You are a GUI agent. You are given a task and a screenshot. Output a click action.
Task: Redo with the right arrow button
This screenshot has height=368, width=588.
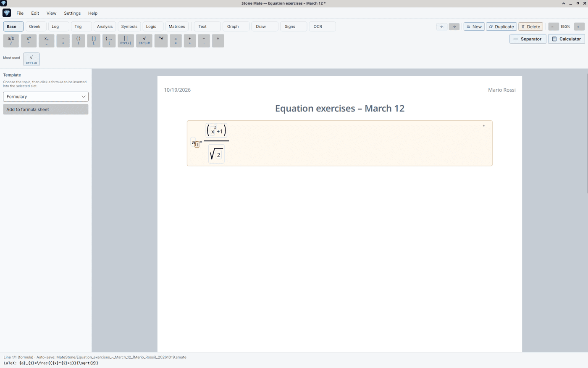tap(454, 26)
